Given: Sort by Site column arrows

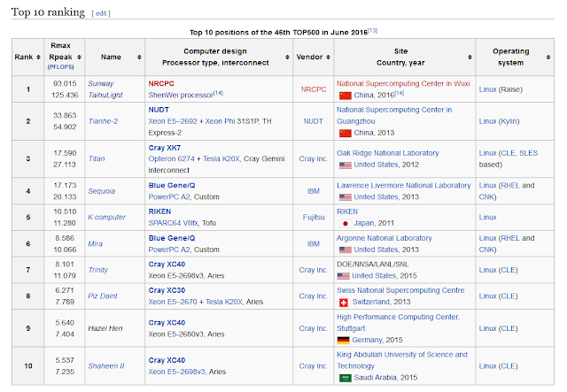Looking at the screenshot, I should coord(470,58).
